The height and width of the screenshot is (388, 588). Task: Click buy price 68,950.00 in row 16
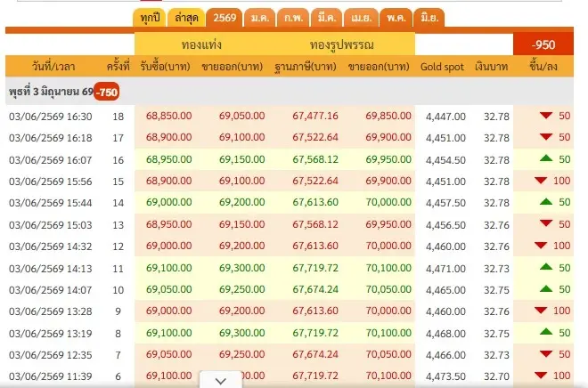click(168, 159)
